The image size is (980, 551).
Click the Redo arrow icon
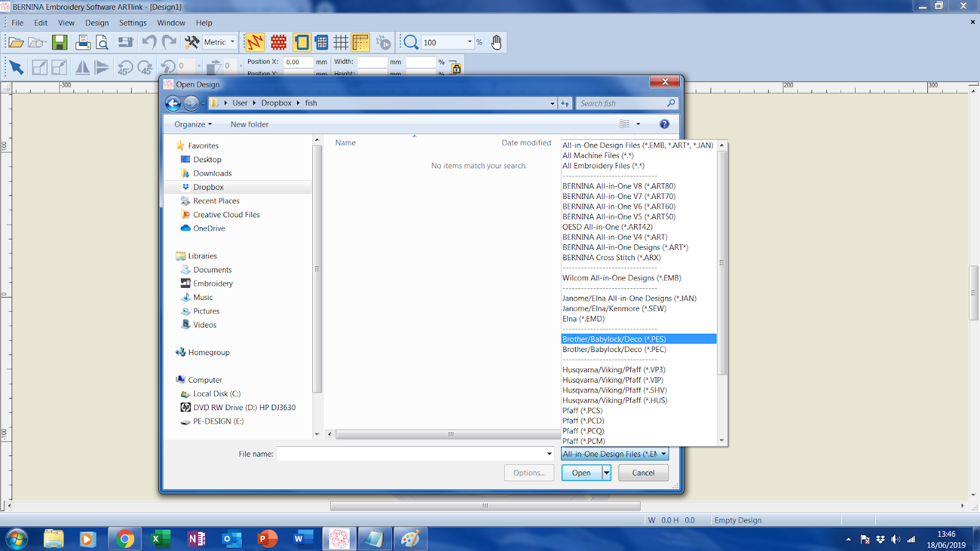tap(169, 42)
